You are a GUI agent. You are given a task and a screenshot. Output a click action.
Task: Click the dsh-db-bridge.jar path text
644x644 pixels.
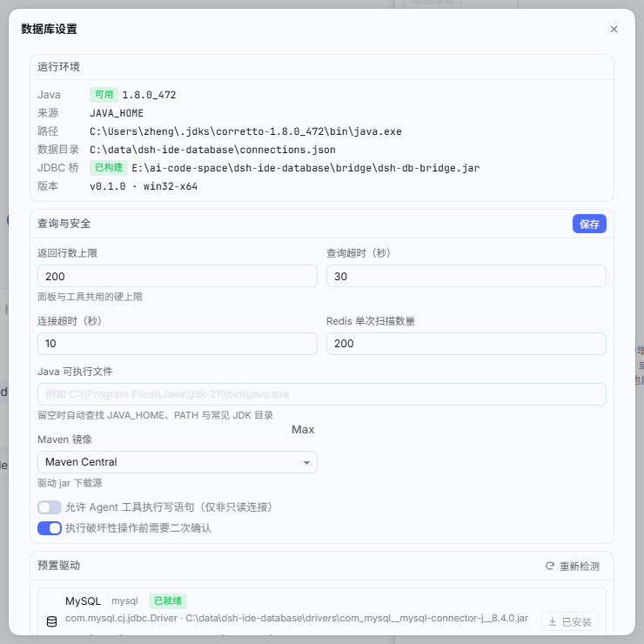click(305, 168)
